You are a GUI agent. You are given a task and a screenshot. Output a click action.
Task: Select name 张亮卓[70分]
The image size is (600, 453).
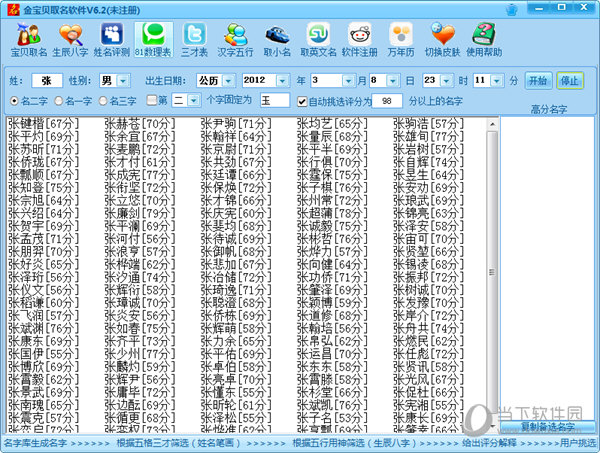[x=236, y=380]
